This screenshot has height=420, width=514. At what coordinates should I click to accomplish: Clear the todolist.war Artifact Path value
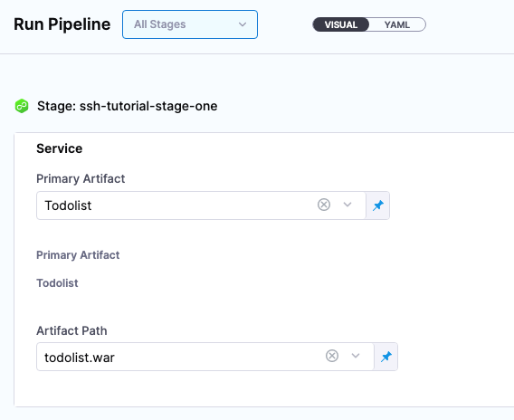332,356
